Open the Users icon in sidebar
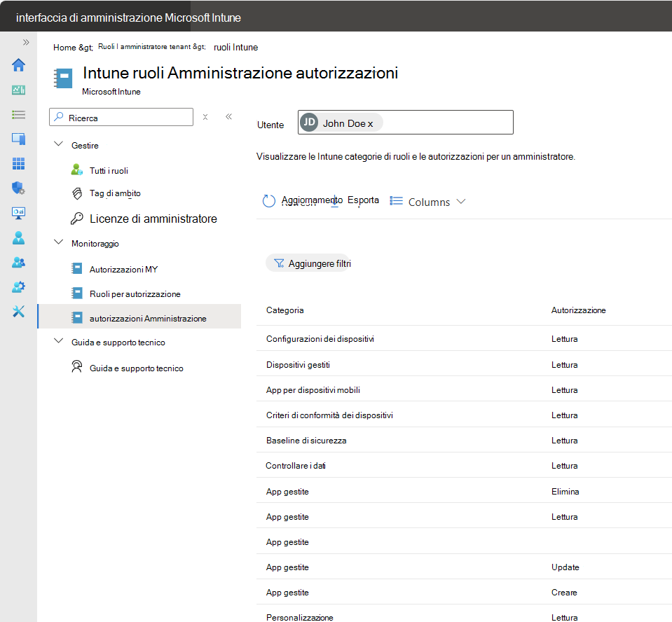 click(18, 237)
